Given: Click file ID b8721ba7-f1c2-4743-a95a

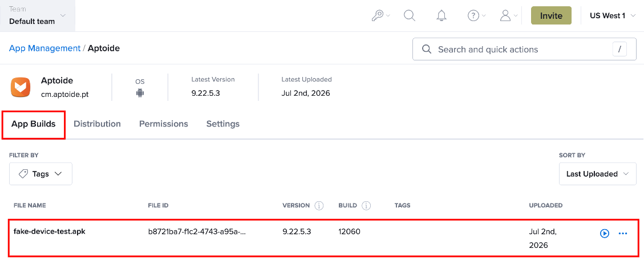Looking at the screenshot, I should coord(197,231).
